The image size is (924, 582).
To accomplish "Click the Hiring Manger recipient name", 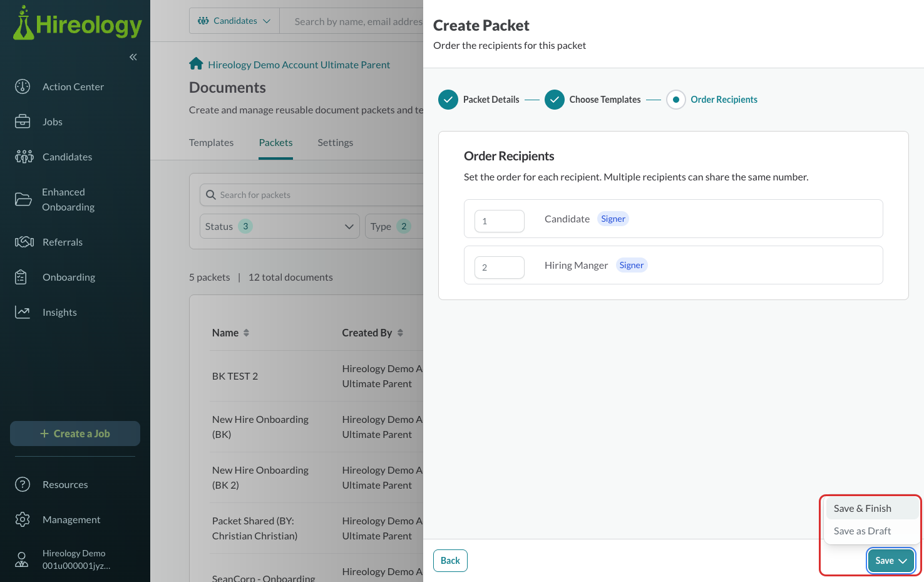I will [x=576, y=265].
